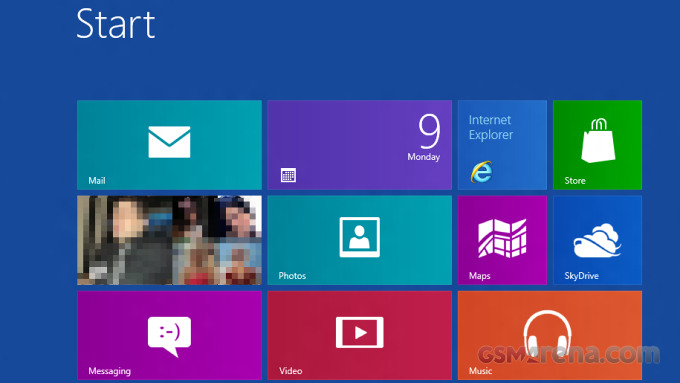The height and width of the screenshot is (383, 680).
Task: Click the 'Monday' text on the calendar tile
Action: pos(424,157)
